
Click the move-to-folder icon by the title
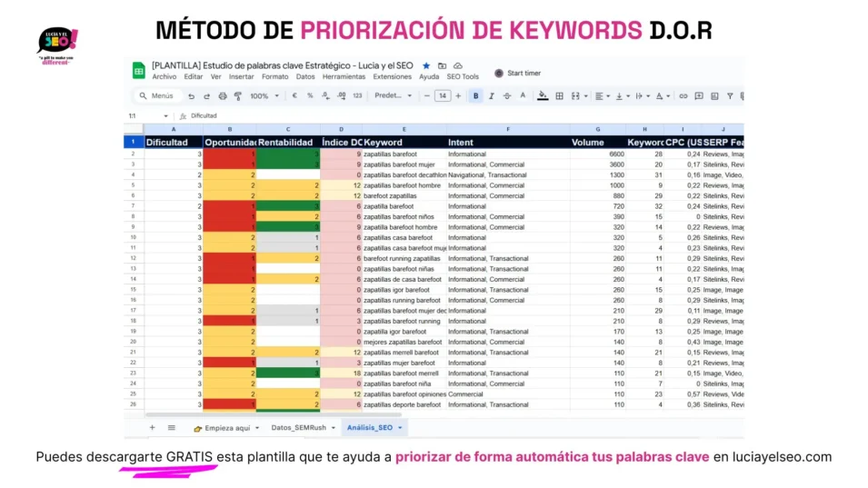point(442,65)
